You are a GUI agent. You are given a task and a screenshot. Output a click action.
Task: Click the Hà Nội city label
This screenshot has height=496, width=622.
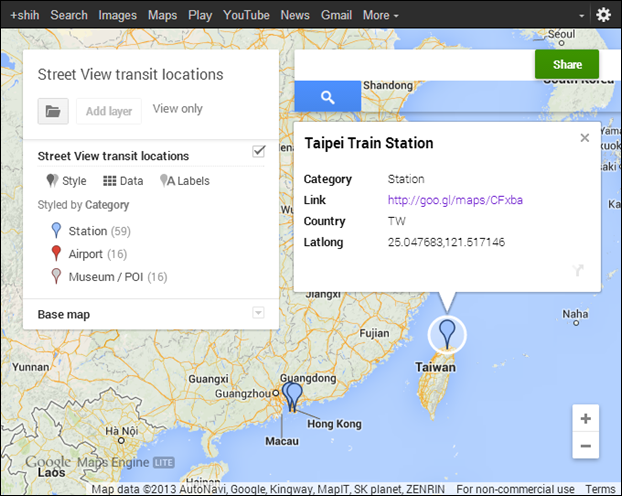pos(121,431)
